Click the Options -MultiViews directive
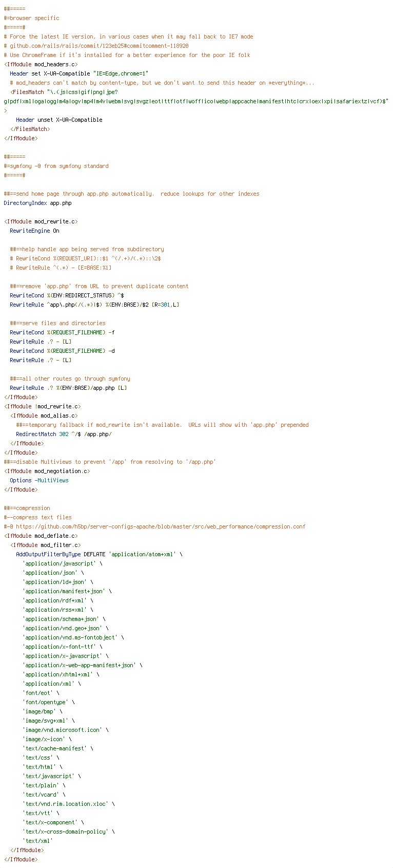Image resolution: width=393 pixels, height=868 pixels. click(x=39, y=480)
